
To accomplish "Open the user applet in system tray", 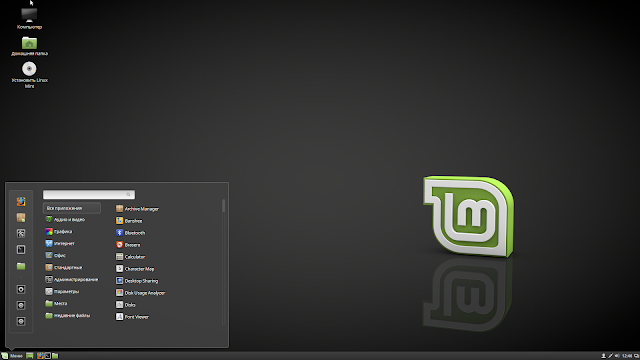I will 603,356.
